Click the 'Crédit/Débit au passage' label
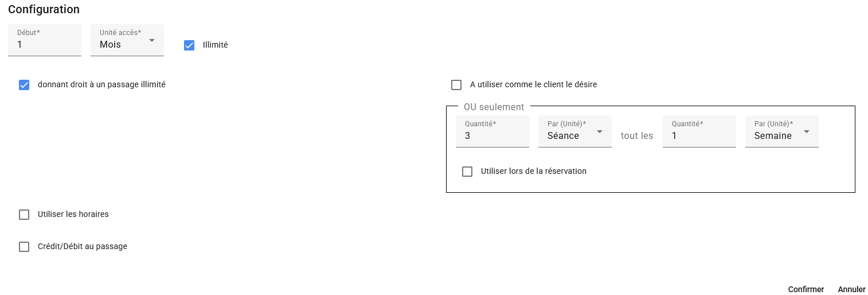 pyautogui.click(x=83, y=246)
